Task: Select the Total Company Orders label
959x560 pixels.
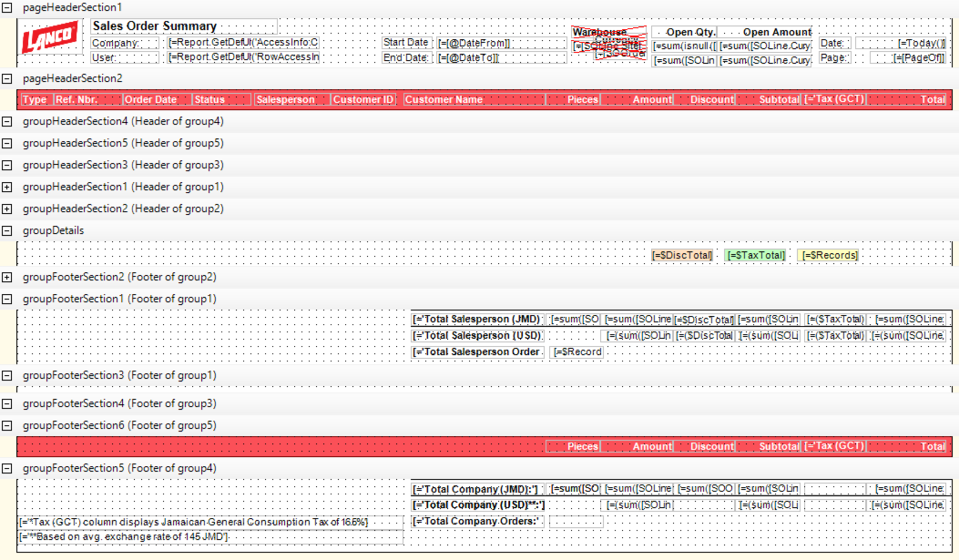Action: pos(477,522)
